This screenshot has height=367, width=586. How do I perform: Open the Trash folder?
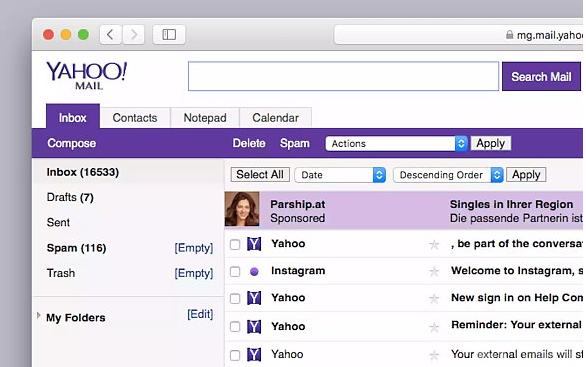point(61,273)
